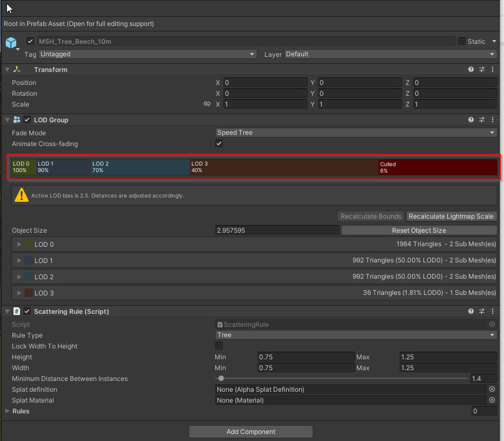
Task: Click the prefab cube GameObject icon
Action: (11, 43)
